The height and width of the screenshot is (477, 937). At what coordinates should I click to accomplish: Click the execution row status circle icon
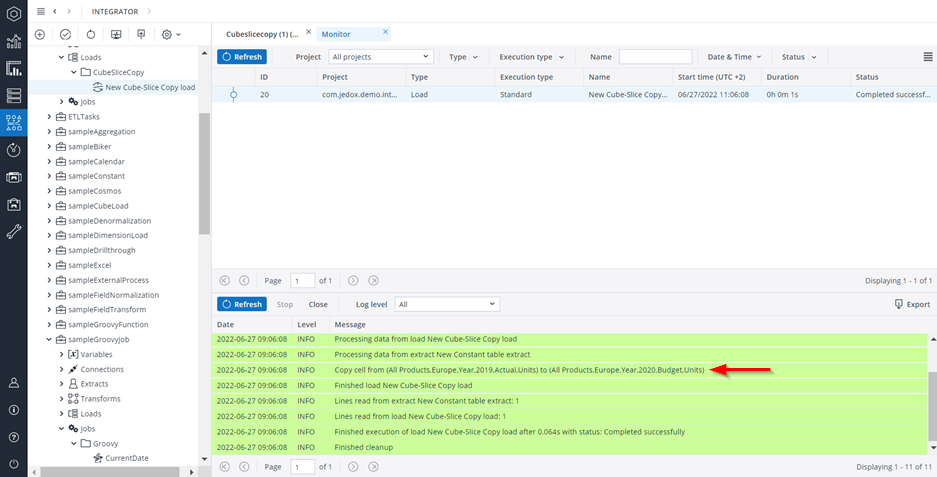click(234, 94)
